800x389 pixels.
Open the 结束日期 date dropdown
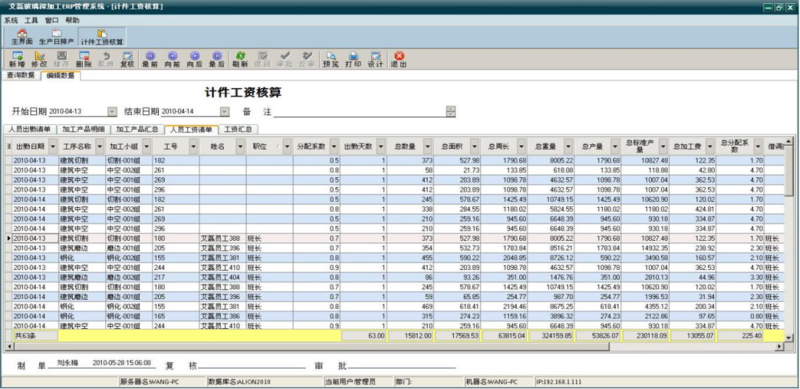224,112
